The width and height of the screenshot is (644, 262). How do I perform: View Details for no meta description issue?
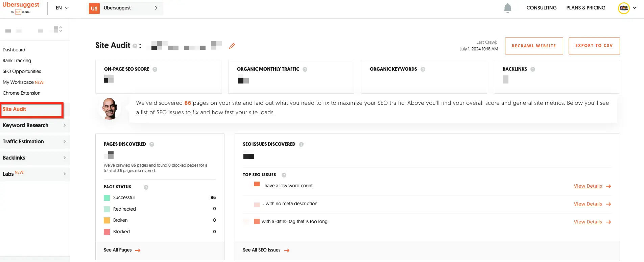[588, 204]
